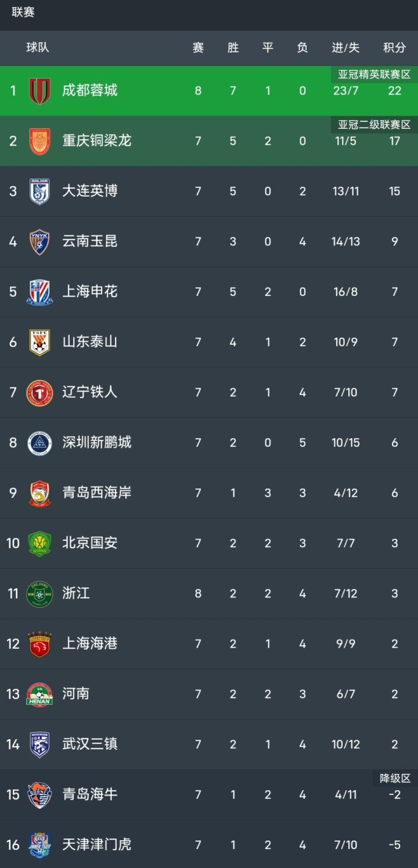
Task: Select the 天津津门虎 tiger badge
Action: tap(39, 845)
